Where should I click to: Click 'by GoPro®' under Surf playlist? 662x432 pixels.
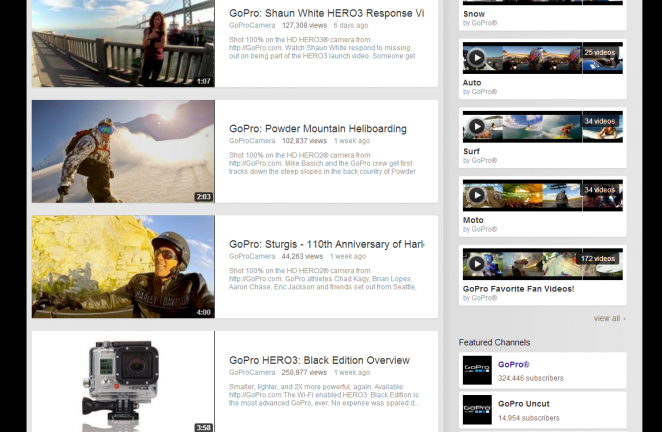pos(480,160)
